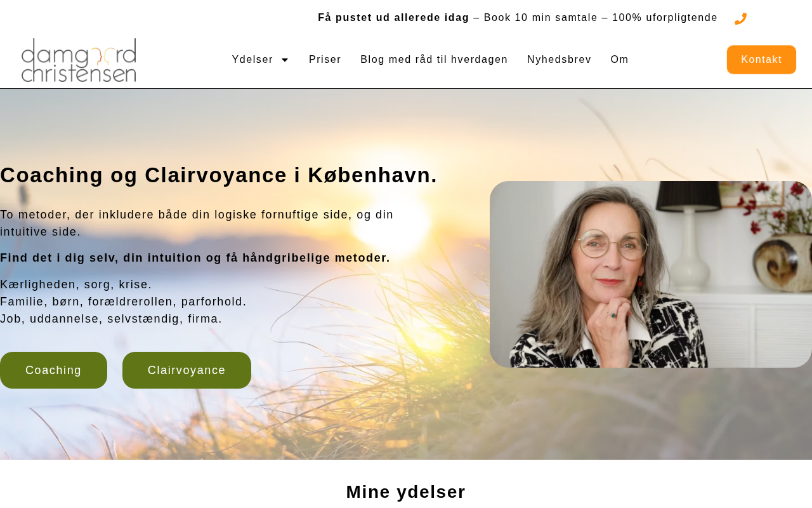
Task: Click the orange Kontakt button
Action: click(761, 60)
